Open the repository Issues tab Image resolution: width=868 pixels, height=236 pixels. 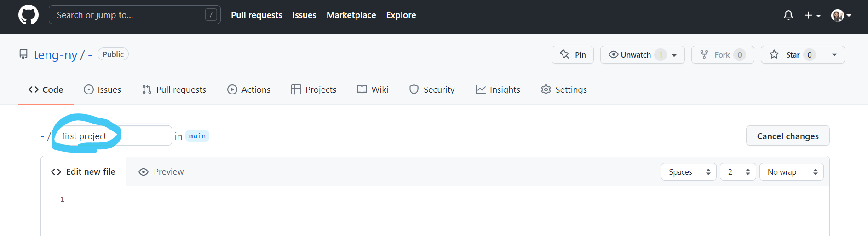[102, 89]
